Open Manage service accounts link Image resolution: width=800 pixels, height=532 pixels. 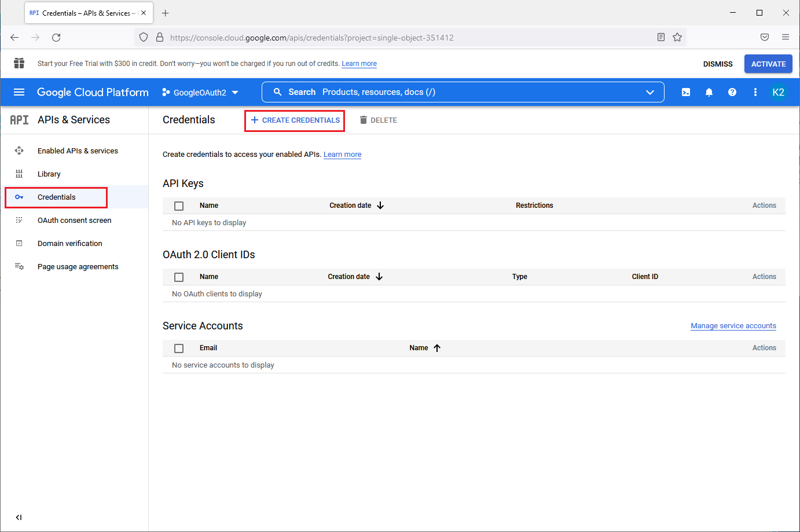[733, 326]
